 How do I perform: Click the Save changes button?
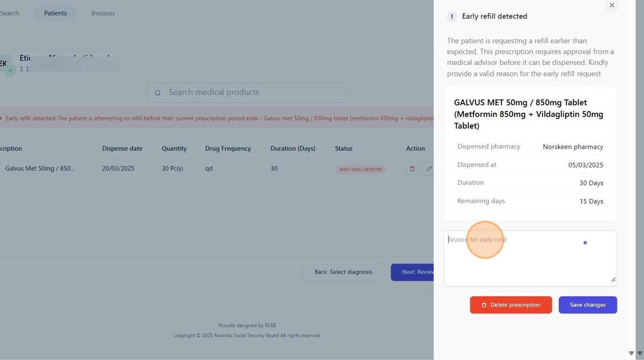point(588,305)
